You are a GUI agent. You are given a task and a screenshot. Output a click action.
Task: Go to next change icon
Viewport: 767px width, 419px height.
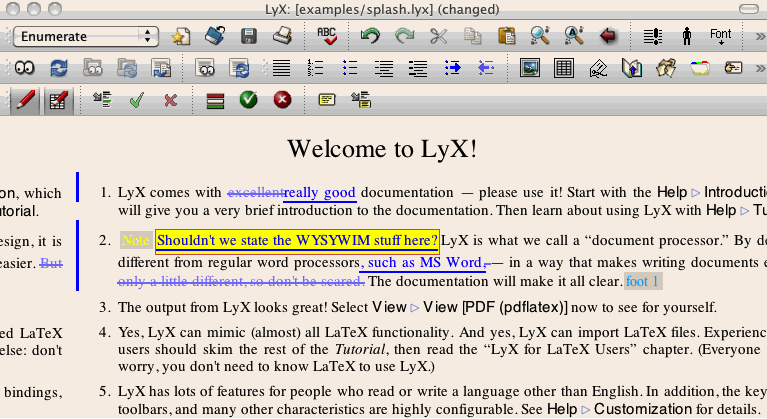pos(102,100)
